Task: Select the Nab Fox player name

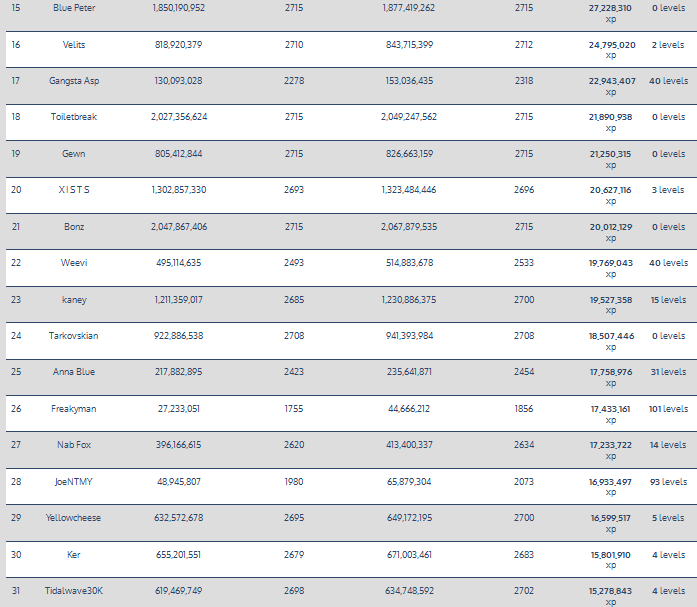Action: tap(74, 445)
